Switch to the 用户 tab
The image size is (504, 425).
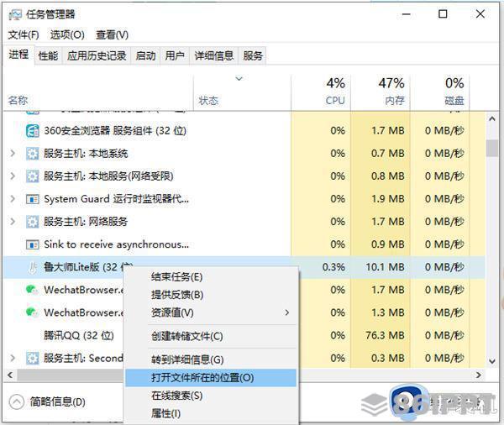175,56
